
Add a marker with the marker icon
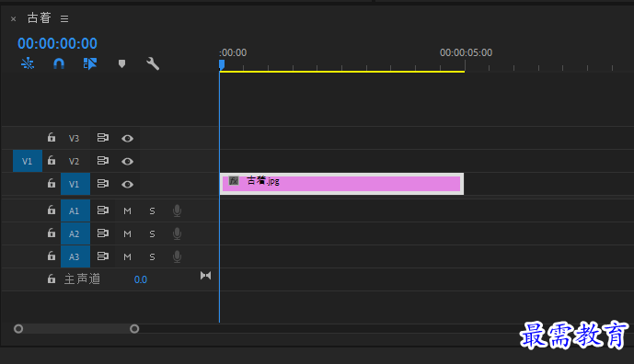(x=121, y=63)
